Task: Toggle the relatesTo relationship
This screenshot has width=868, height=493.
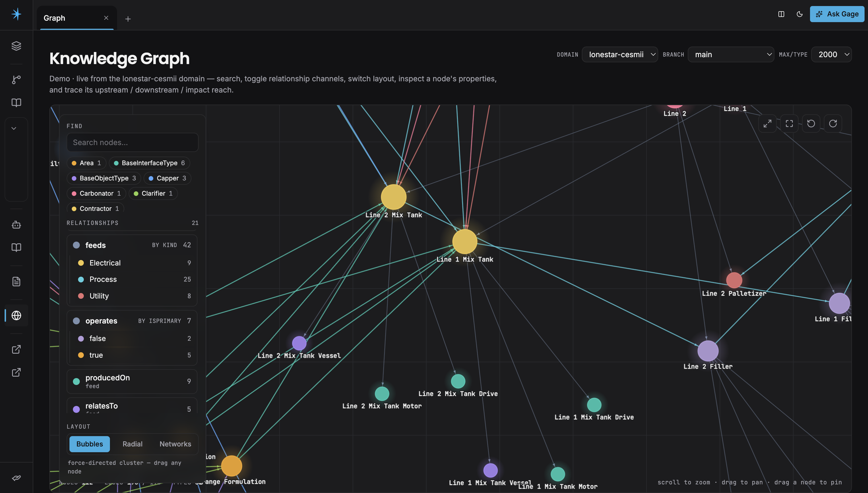Action: 132,406
